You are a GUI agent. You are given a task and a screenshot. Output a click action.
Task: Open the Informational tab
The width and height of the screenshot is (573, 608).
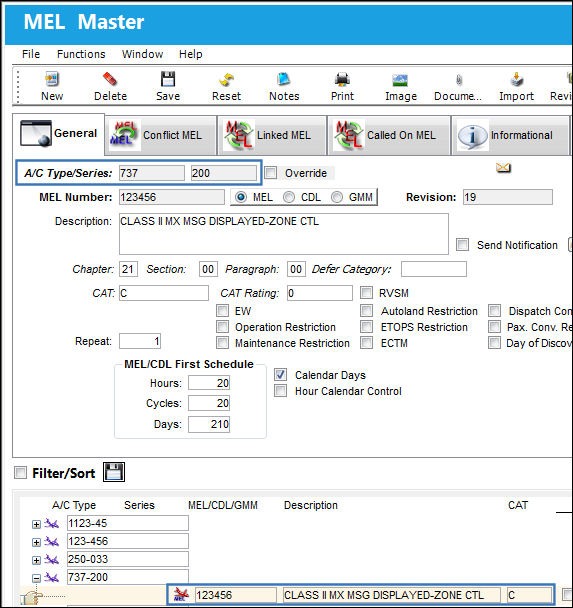[x=510, y=135]
